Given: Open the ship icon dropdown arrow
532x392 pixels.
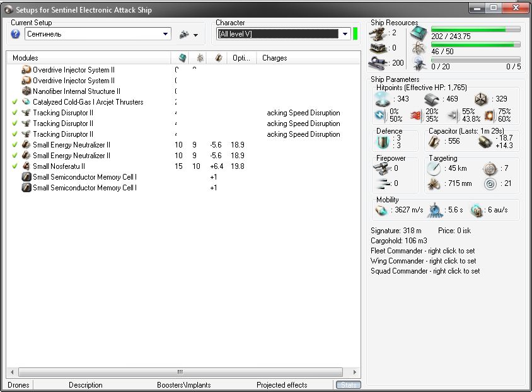Looking at the screenshot, I should 195,35.
